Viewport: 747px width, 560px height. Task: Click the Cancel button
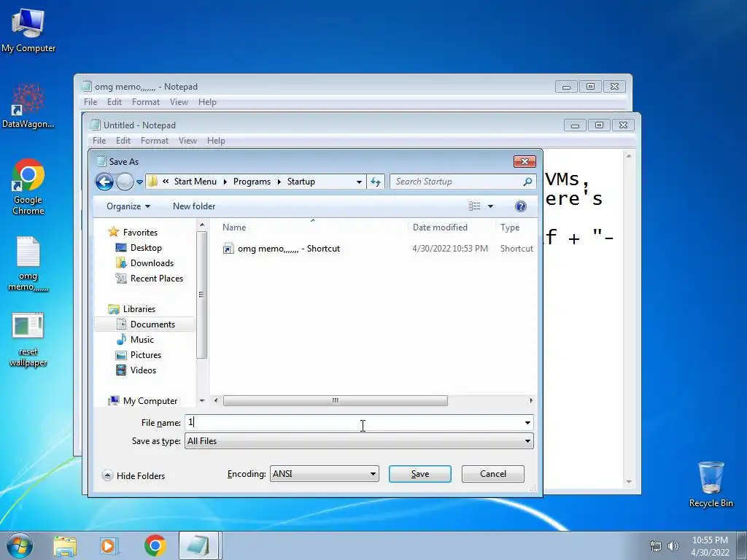pos(492,474)
